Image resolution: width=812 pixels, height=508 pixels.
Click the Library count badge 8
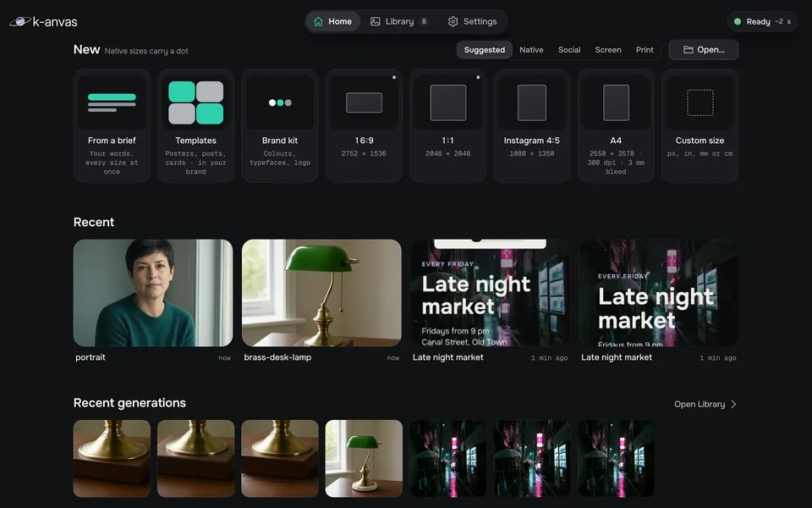pos(424,22)
